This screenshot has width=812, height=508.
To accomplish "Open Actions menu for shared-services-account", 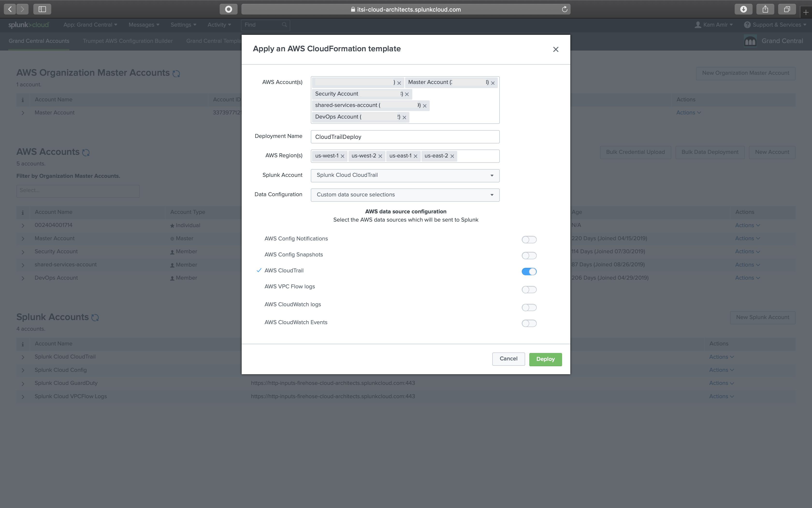I will tap(747, 265).
